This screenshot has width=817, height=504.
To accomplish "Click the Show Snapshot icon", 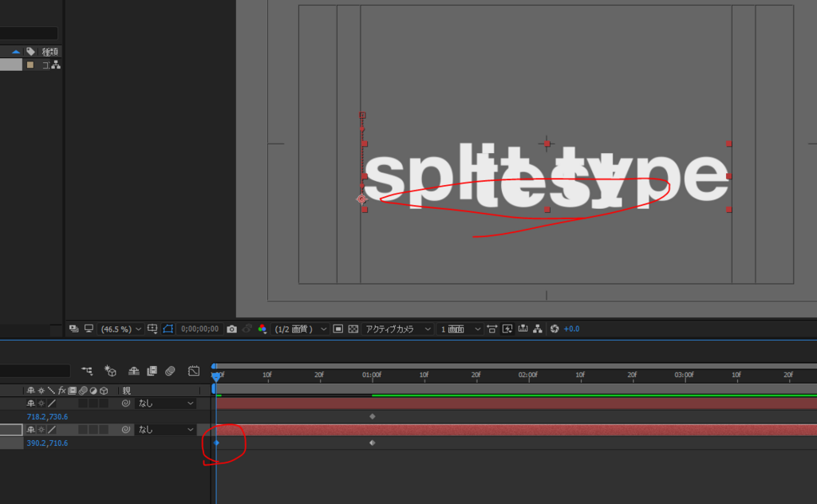I will 247,329.
